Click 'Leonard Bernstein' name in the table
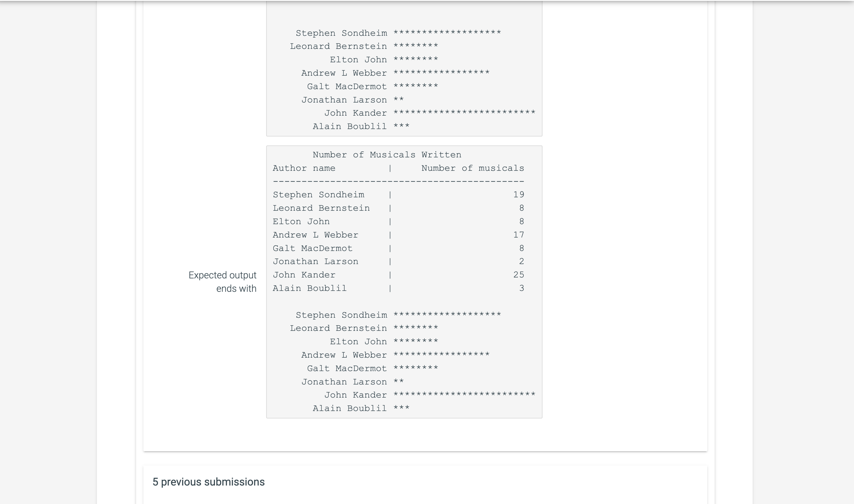The height and width of the screenshot is (504, 854). pyautogui.click(x=321, y=208)
